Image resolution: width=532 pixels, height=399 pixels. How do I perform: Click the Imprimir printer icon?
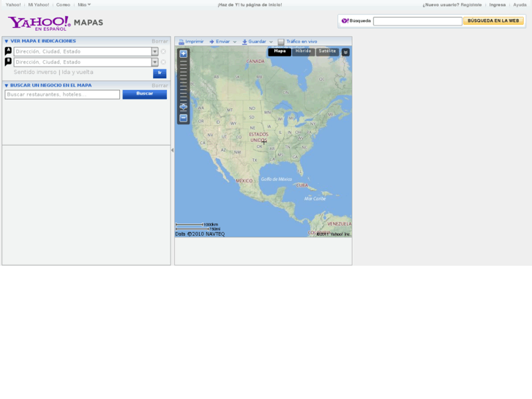coord(181,42)
